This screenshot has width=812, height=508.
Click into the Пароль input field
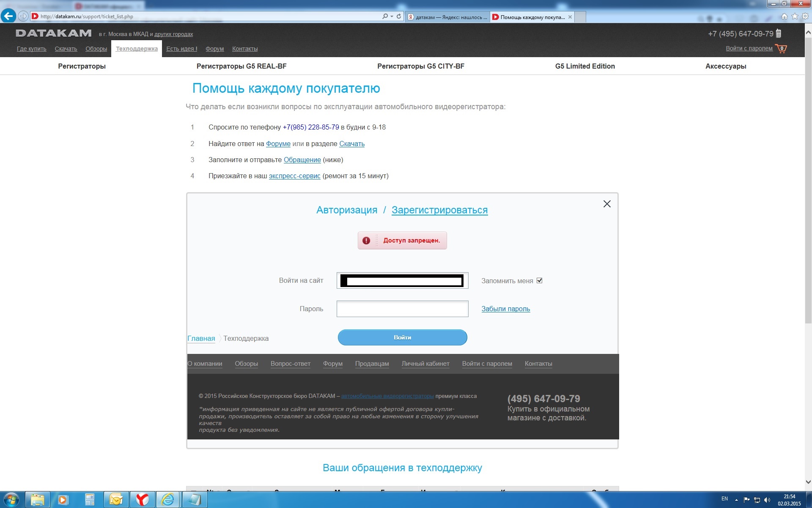click(402, 309)
